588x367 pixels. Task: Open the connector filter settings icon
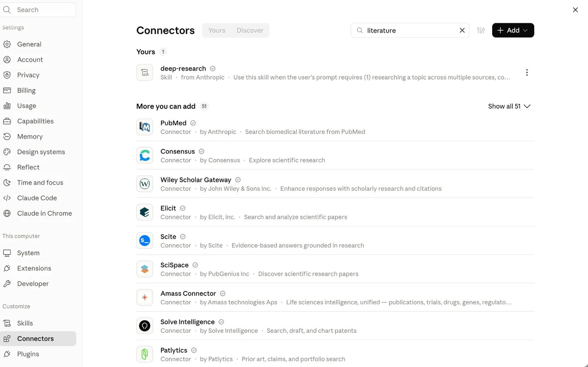[481, 30]
